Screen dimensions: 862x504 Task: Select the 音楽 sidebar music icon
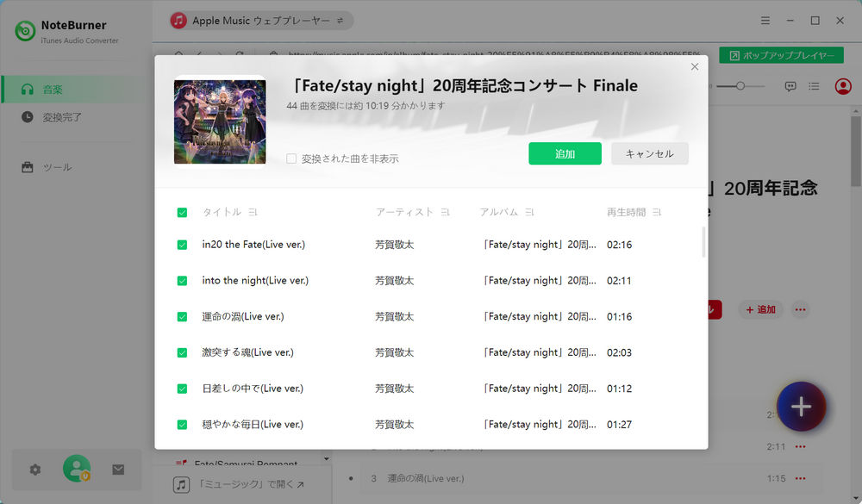point(28,89)
